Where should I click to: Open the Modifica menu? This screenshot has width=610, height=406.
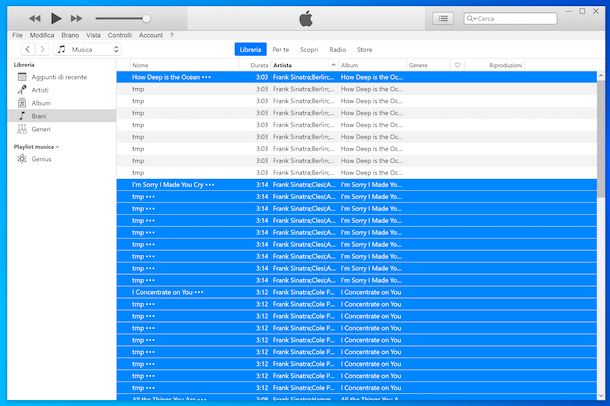(x=42, y=35)
